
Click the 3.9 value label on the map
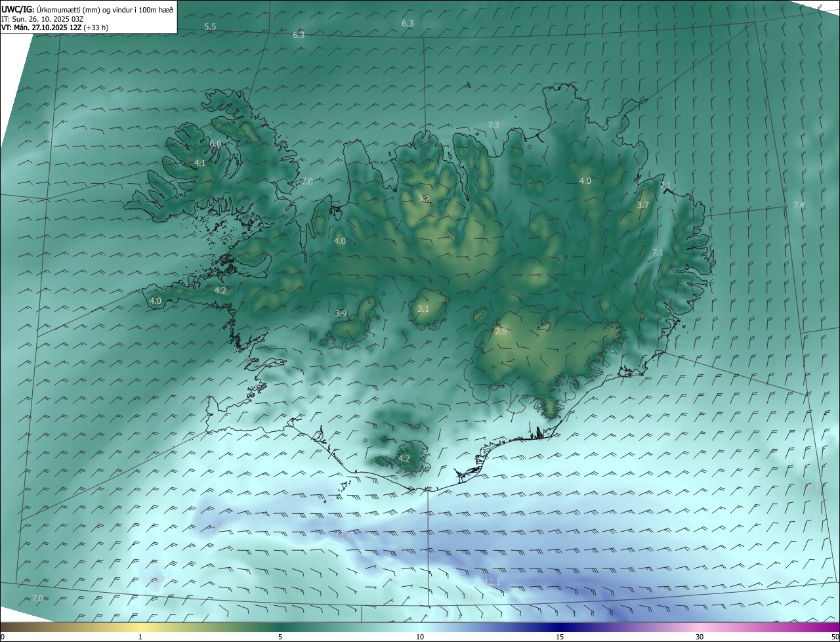tap(341, 314)
